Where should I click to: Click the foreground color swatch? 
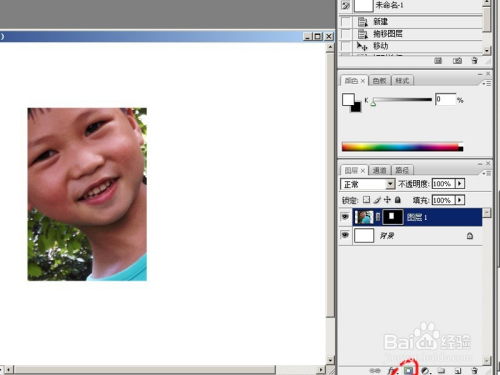tap(348, 99)
